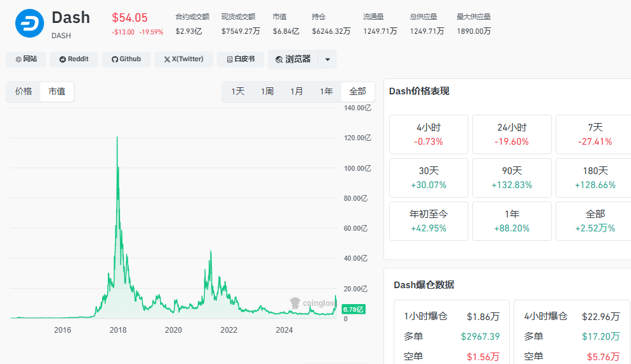Click the 90天 performance card

coord(512,177)
